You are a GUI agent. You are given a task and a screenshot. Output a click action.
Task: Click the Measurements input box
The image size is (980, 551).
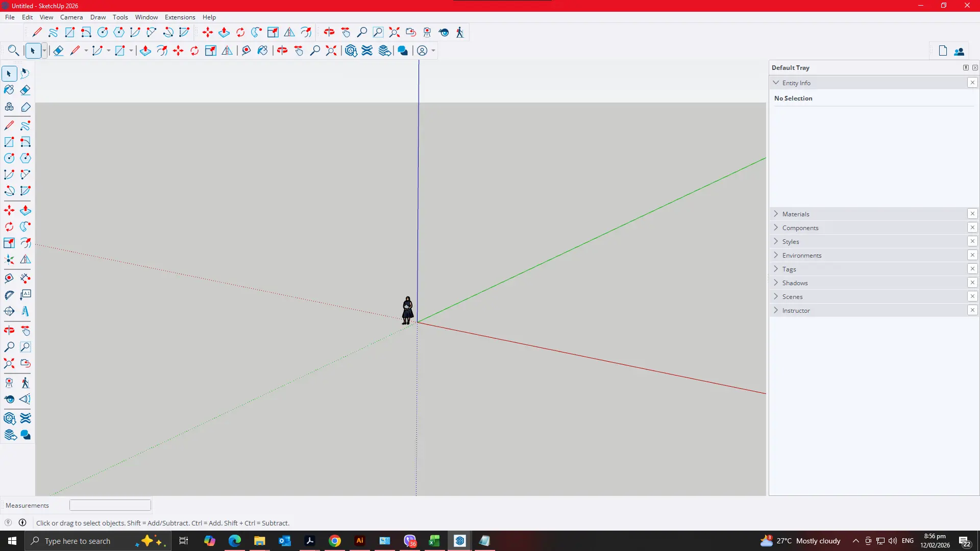pos(110,505)
